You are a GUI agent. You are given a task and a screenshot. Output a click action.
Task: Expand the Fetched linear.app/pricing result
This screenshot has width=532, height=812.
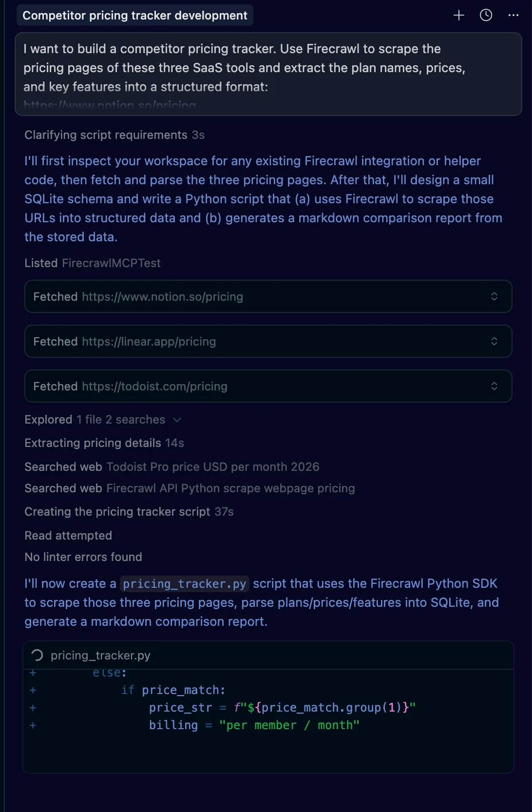(x=494, y=341)
